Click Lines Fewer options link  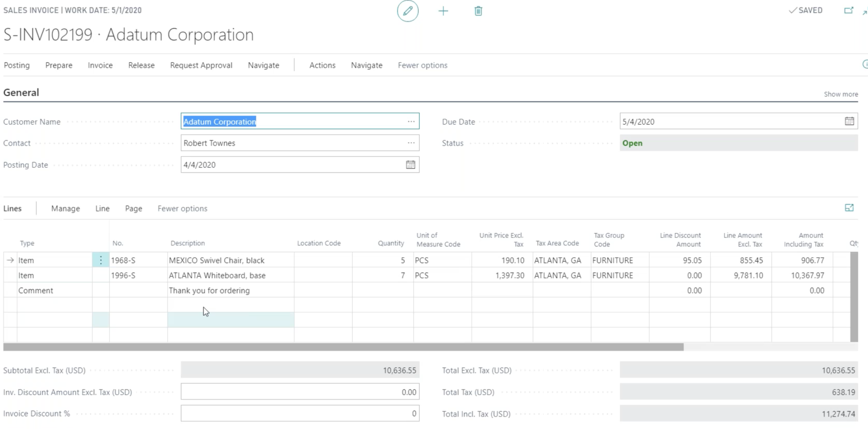tap(183, 209)
